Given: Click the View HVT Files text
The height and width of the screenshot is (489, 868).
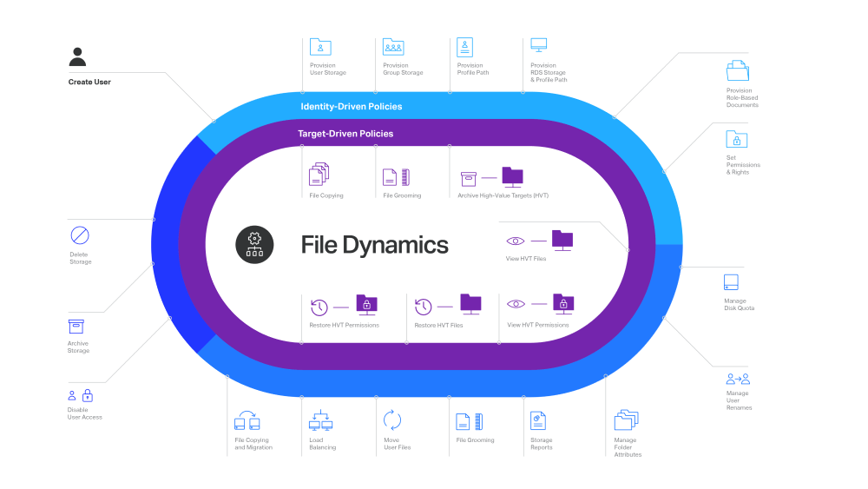Looking at the screenshot, I should tap(526, 259).
